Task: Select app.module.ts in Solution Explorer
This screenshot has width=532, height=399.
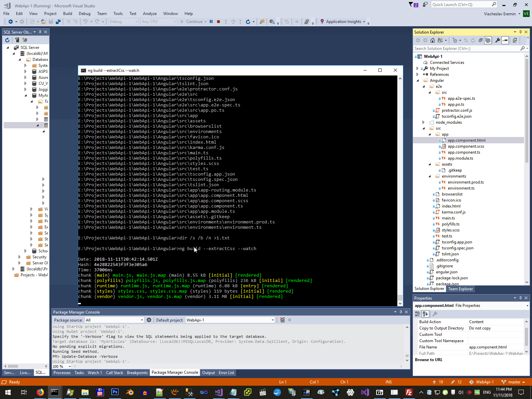Action: click(460, 158)
